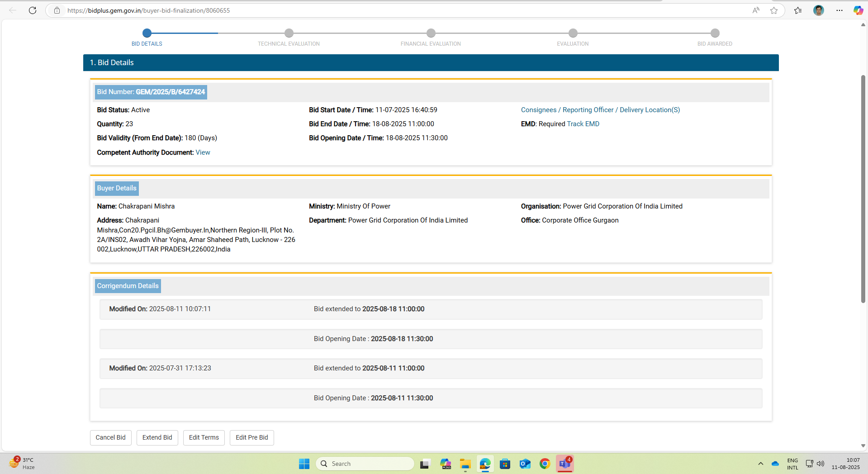Image resolution: width=868 pixels, height=474 pixels.
Task: Jump to Bid Awarded step marker
Action: tap(715, 33)
